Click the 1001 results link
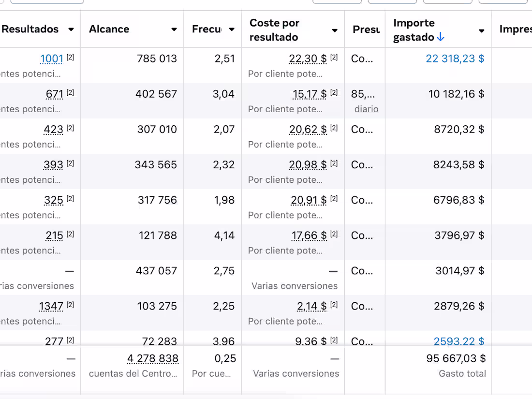 (52, 59)
